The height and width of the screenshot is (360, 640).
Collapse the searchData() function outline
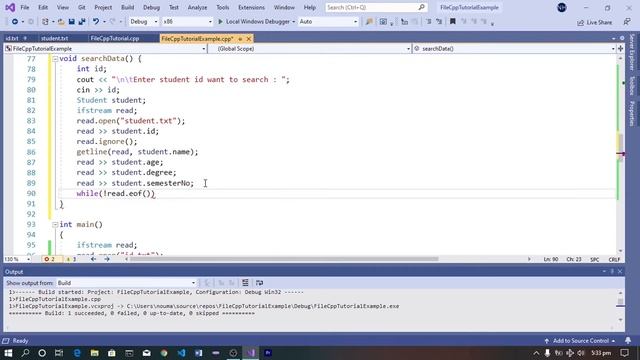[x=55, y=59]
